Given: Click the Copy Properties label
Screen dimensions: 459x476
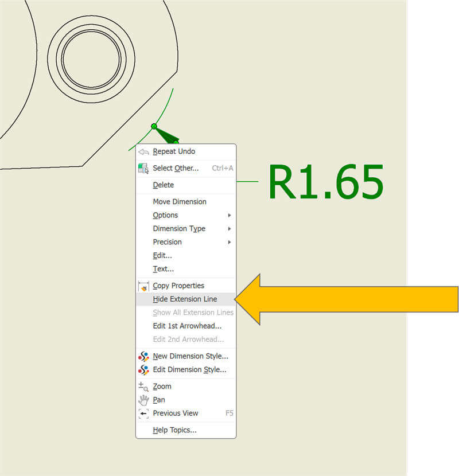Looking at the screenshot, I should [178, 286].
